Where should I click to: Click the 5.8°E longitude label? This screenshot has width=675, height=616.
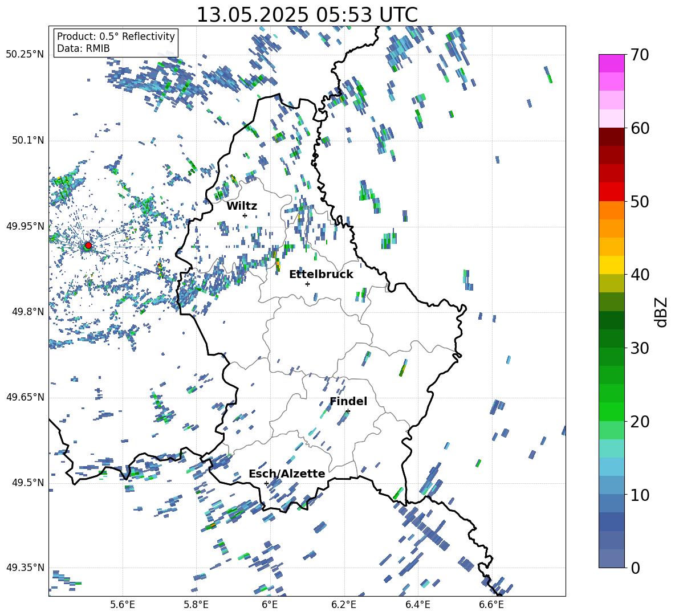coord(196,605)
